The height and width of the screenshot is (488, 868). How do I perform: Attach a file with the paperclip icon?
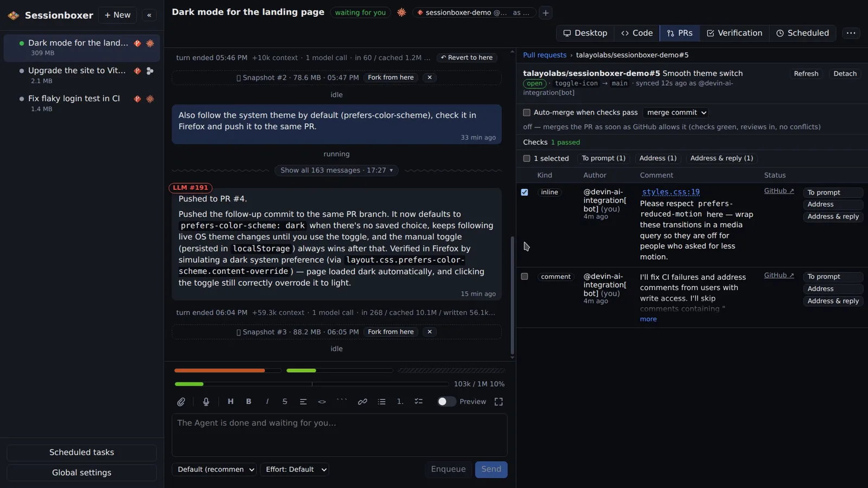181,402
